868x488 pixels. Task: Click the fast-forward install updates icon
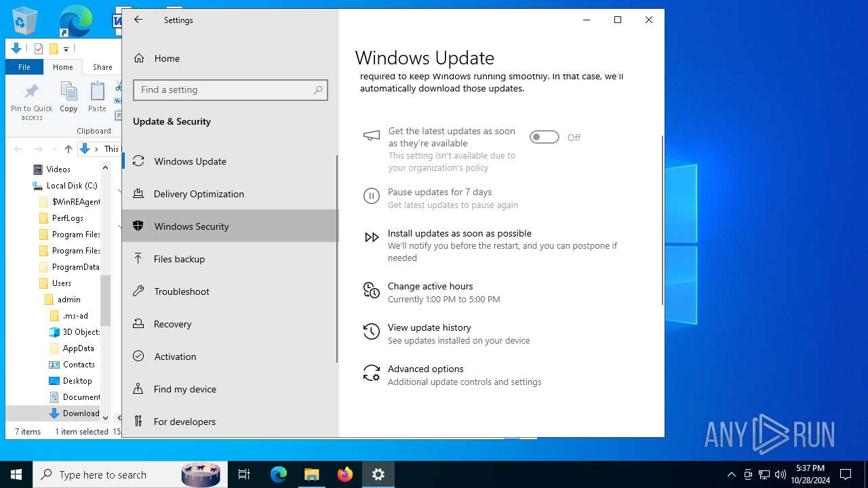pyautogui.click(x=372, y=237)
